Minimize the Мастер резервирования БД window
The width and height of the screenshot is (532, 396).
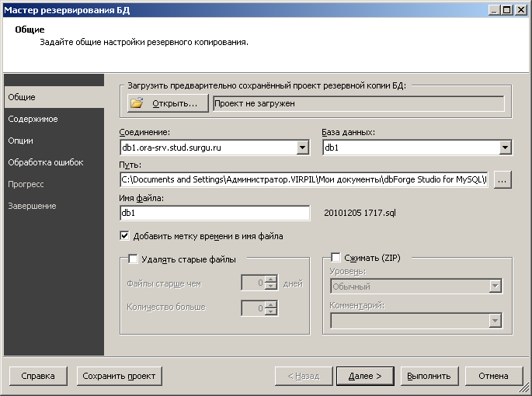tap(495, 10)
